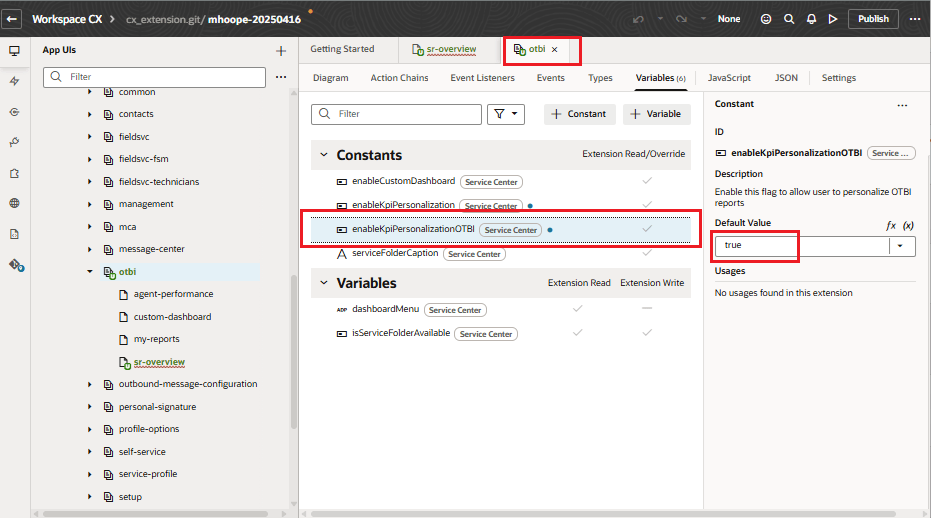Open the variables filter funnel dropdown
The width and height of the screenshot is (932, 518).
tap(506, 114)
